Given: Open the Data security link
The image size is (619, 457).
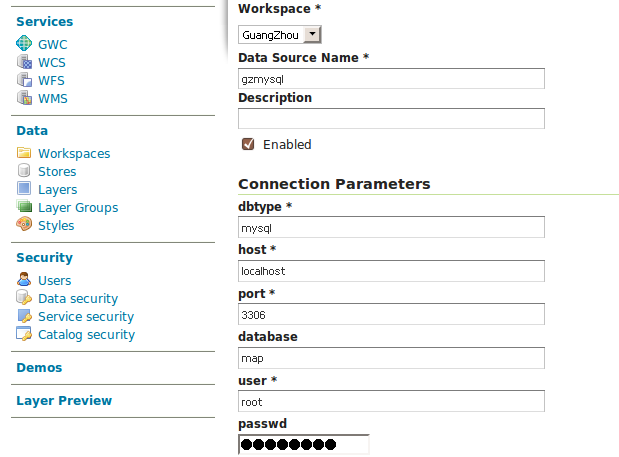Looking at the screenshot, I should 78,299.
